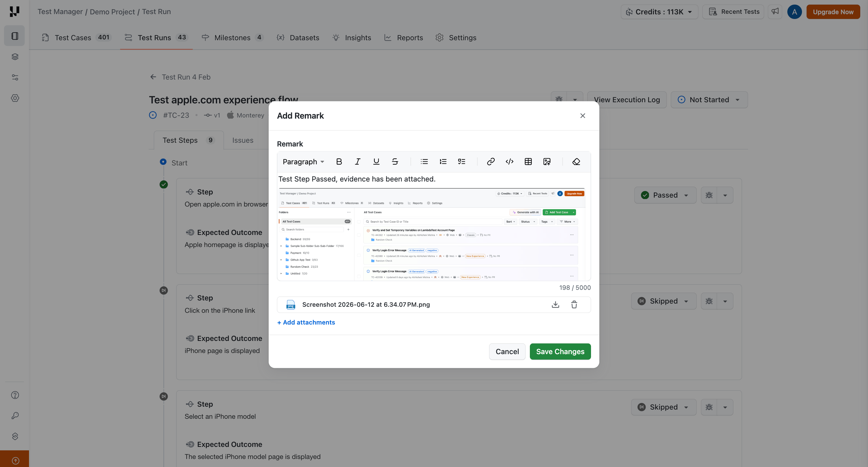Image resolution: width=868 pixels, height=467 pixels.
Task: Open the access key sidebar icon
Action: pos(15,415)
